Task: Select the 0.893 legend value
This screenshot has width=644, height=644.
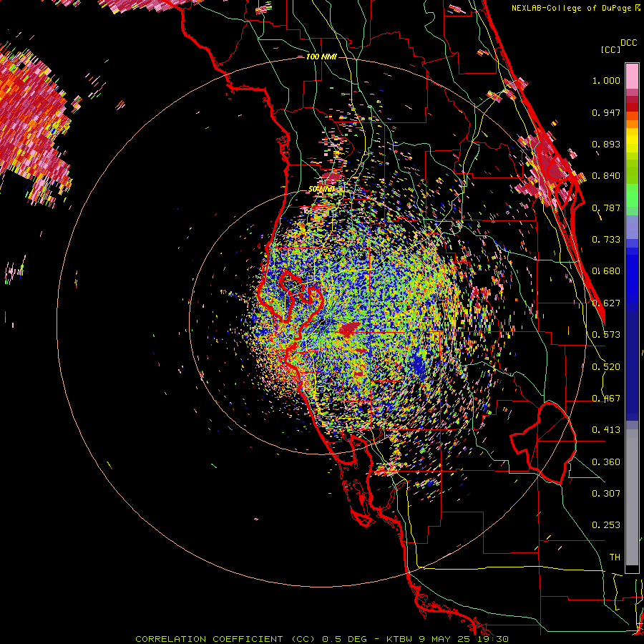Action: click(606, 144)
